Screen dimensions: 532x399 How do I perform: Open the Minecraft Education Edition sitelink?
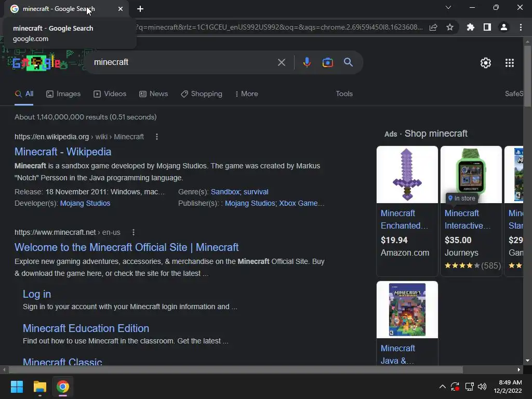click(x=86, y=328)
